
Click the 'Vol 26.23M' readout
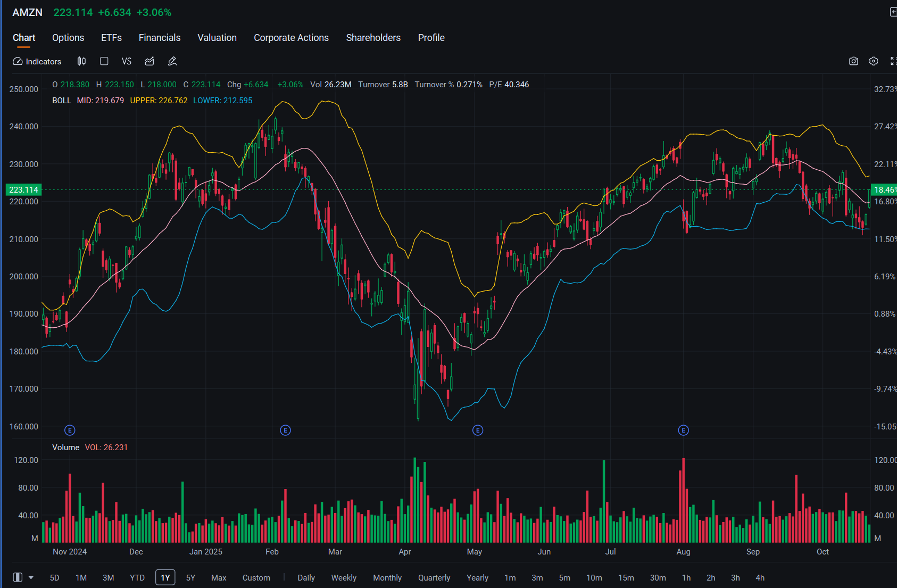pyautogui.click(x=331, y=85)
